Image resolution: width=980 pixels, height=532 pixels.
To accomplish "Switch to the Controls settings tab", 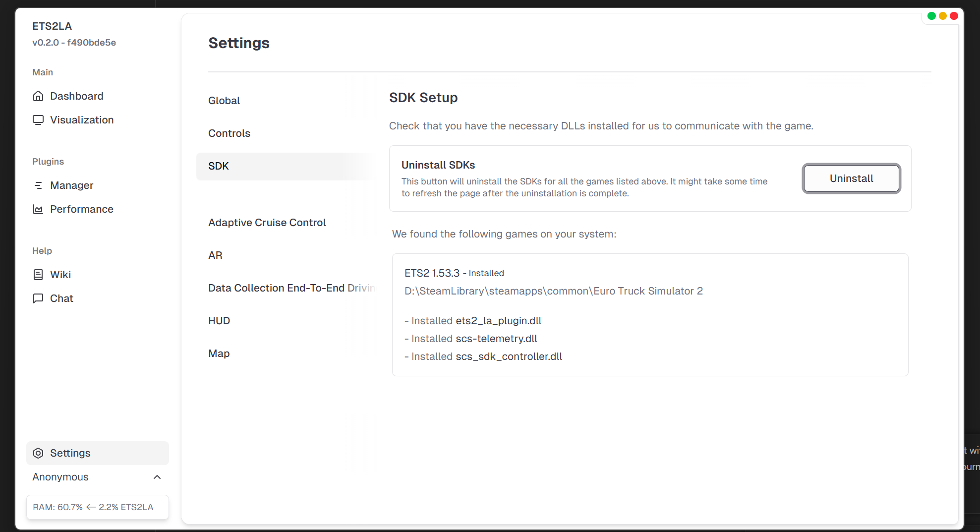I will [229, 133].
